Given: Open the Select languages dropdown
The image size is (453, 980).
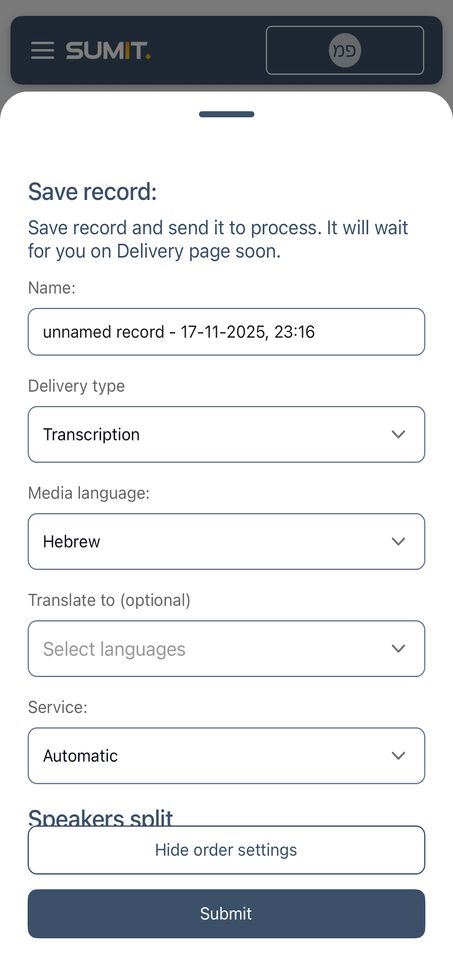Looking at the screenshot, I should pos(226,648).
